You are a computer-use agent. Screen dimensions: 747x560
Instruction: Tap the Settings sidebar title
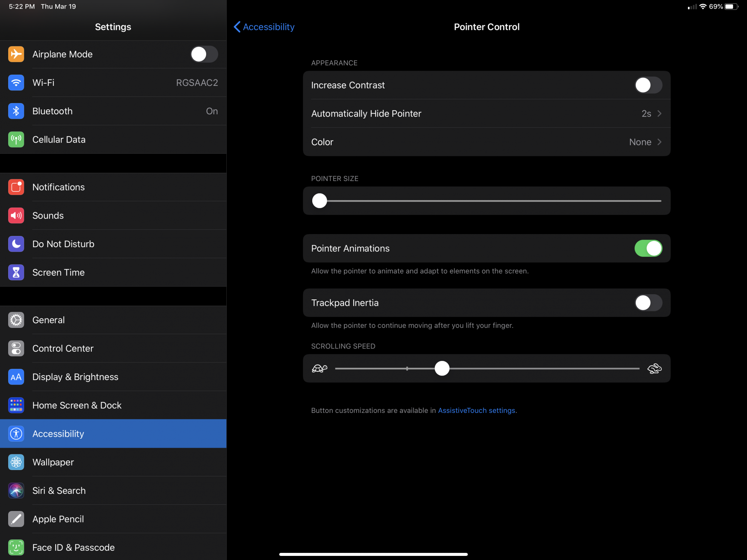point(113,27)
